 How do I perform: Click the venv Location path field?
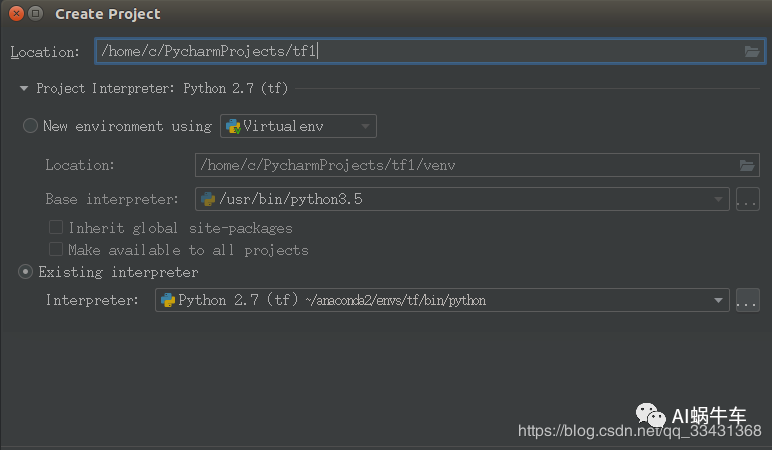click(x=477, y=165)
